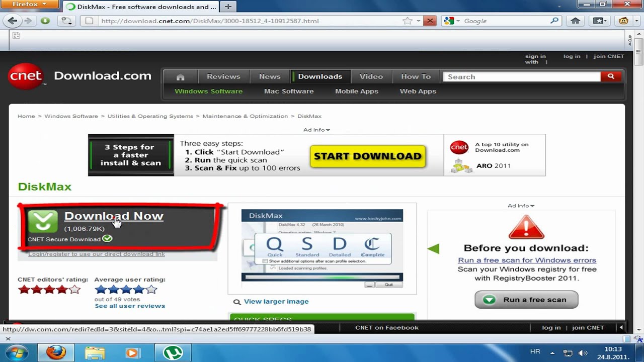644x362 pixels.
Task: Select the DiskMax browser tab
Action: 141,7
